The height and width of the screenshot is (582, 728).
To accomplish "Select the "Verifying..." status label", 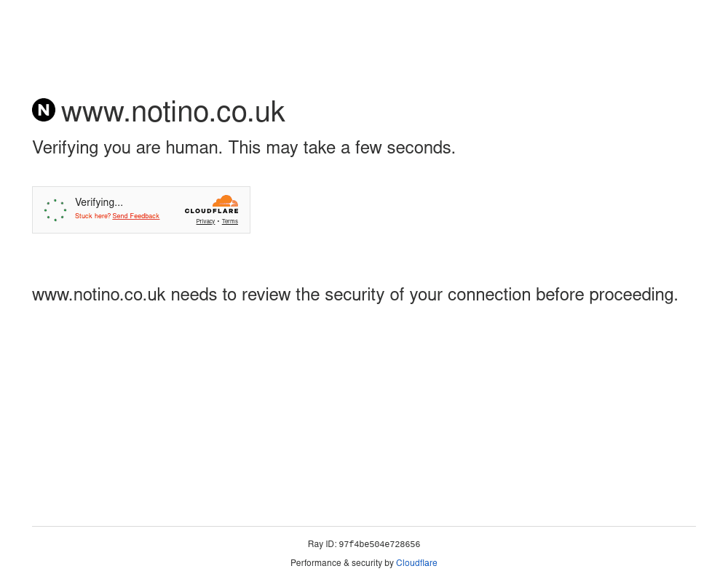I will [99, 202].
